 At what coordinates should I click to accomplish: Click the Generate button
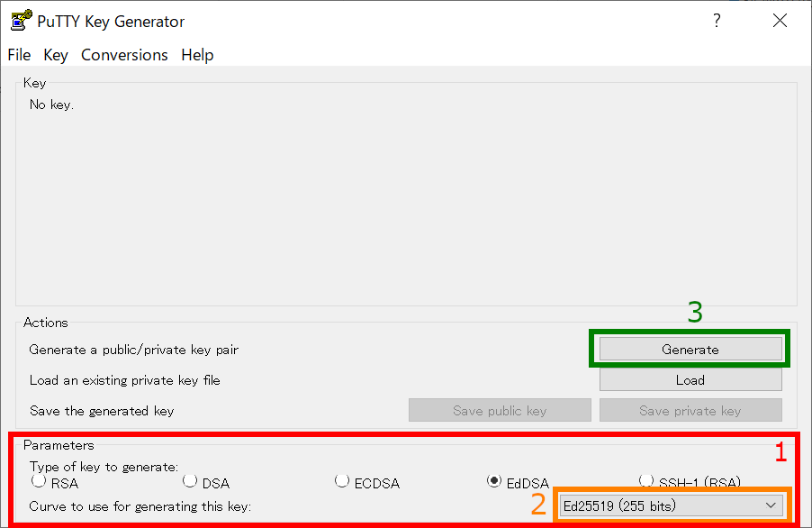pyautogui.click(x=690, y=350)
